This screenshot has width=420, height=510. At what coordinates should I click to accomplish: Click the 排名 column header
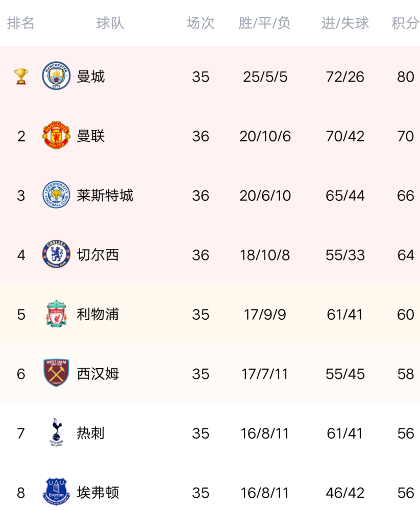pos(21,23)
